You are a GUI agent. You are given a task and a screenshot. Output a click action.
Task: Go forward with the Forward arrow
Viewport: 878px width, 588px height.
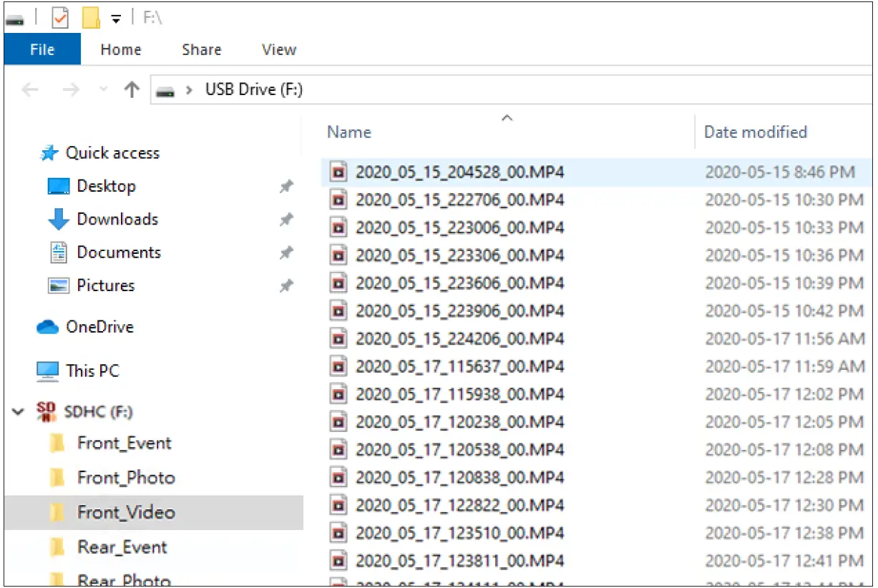click(71, 89)
